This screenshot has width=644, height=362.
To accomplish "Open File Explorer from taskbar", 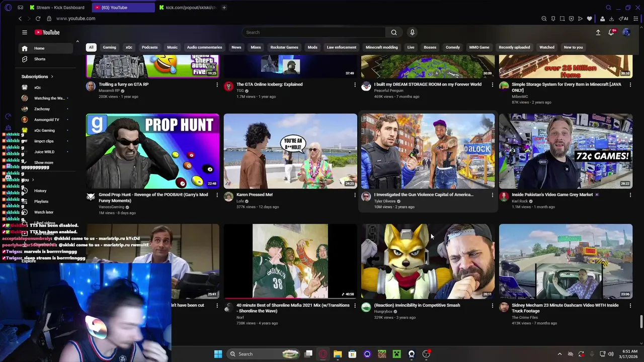I will [338, 354].
